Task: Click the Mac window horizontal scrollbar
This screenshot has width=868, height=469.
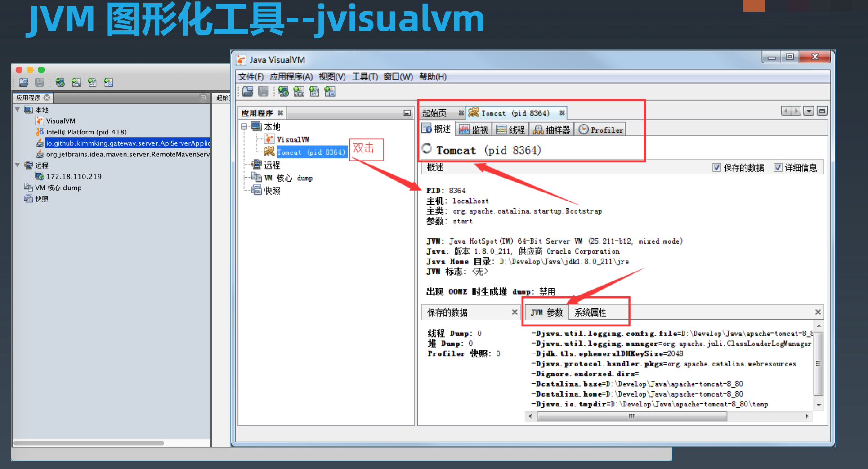Action: 89,443
